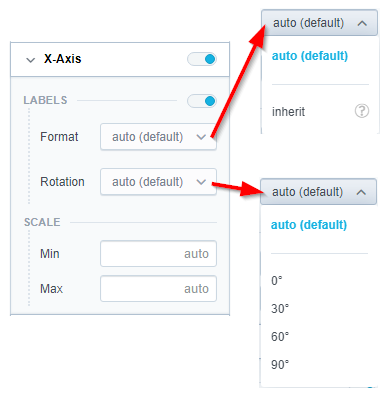
Task: Click the Min scale input field
Action: (x=158, y=254)
